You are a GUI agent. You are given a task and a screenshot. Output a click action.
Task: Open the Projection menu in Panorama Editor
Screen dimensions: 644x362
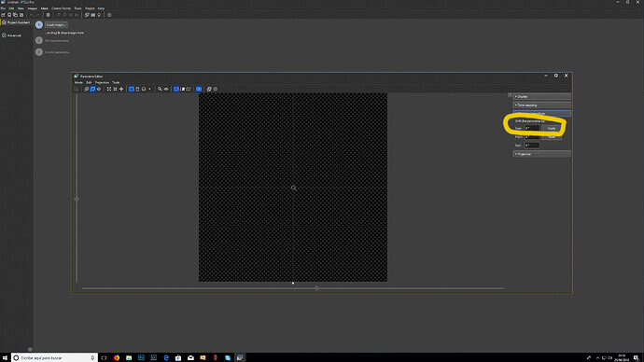pyautogui.click(x=102, y=82)
